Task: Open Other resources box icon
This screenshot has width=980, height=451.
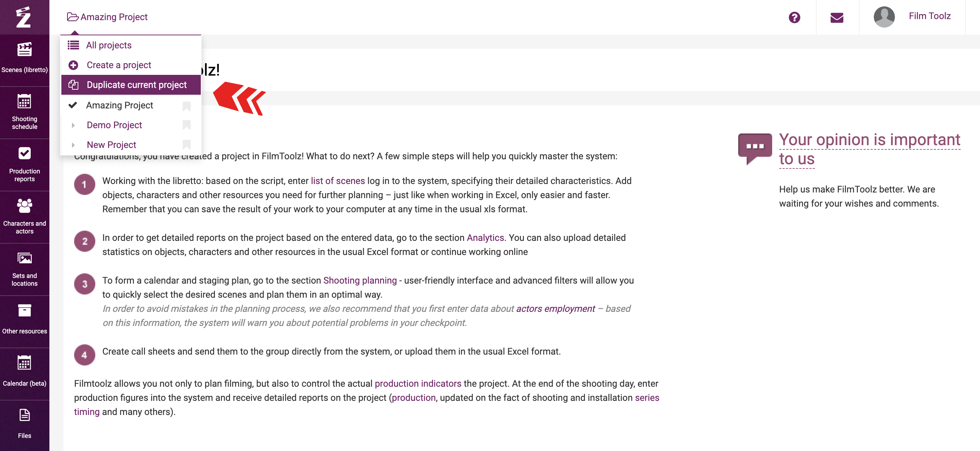Action: coord(24,310)
